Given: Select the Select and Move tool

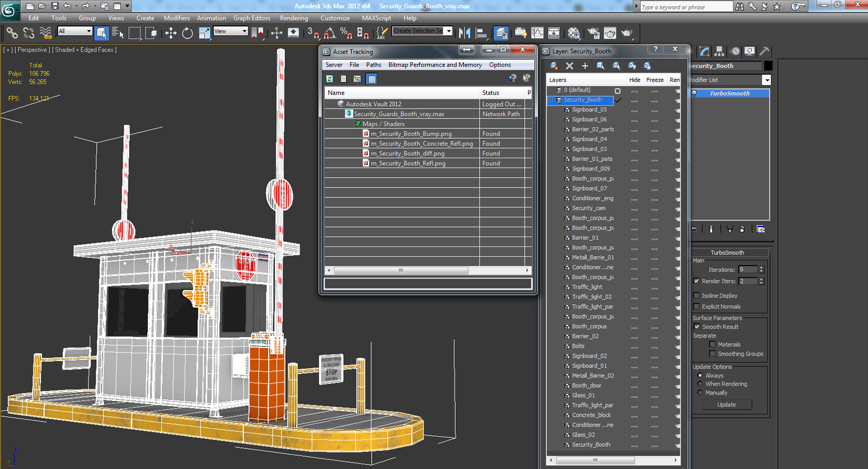Looking at the screenshot, I should tap(171, 33).
